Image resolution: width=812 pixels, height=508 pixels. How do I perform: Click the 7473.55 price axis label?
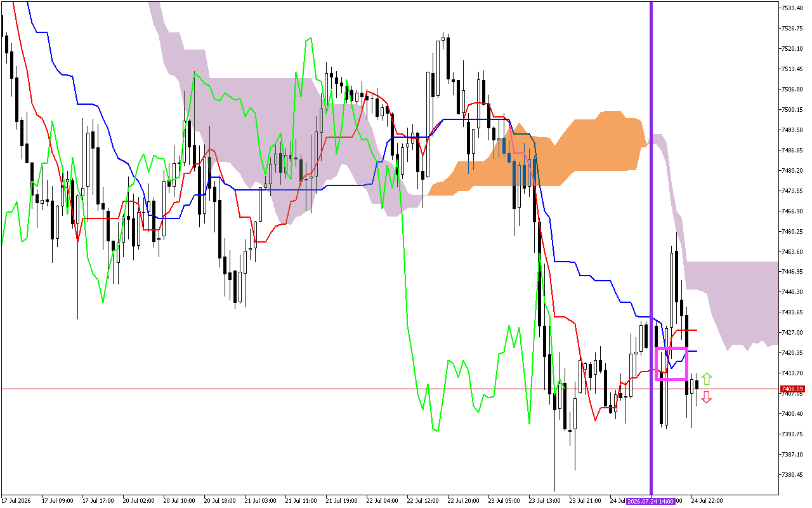[793, 191]
